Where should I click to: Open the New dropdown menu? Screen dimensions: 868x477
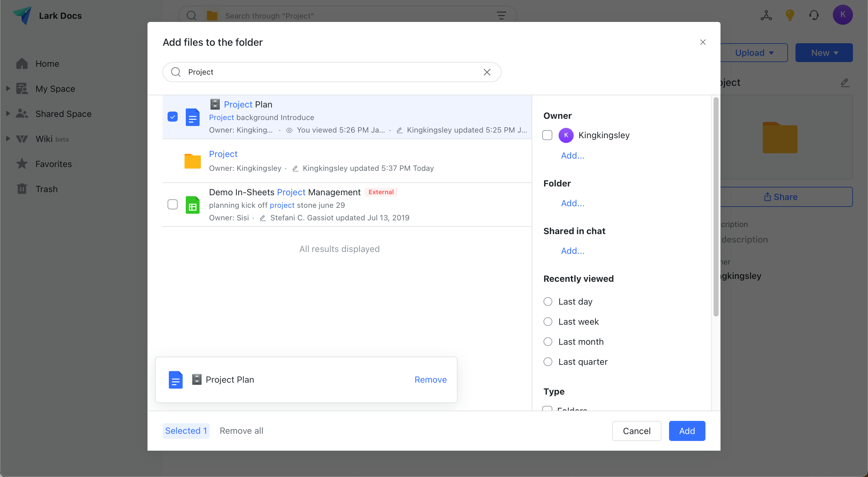point(823,53)
